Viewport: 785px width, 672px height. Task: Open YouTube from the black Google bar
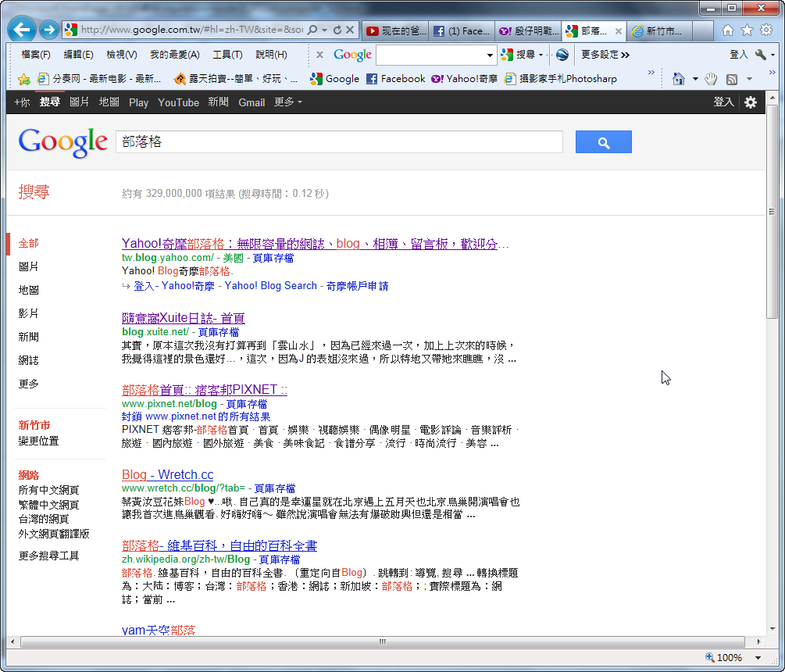pyautogui.click(x=178, y=102)
